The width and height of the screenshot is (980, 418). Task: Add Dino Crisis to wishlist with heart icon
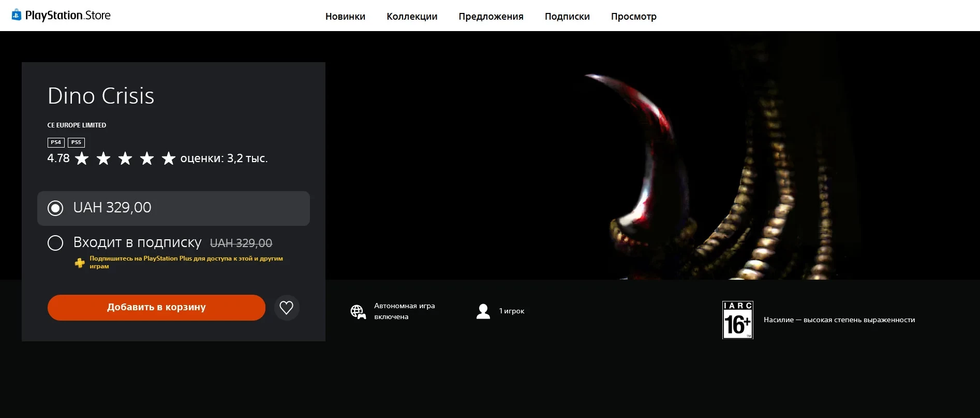(x=286, y=308)
